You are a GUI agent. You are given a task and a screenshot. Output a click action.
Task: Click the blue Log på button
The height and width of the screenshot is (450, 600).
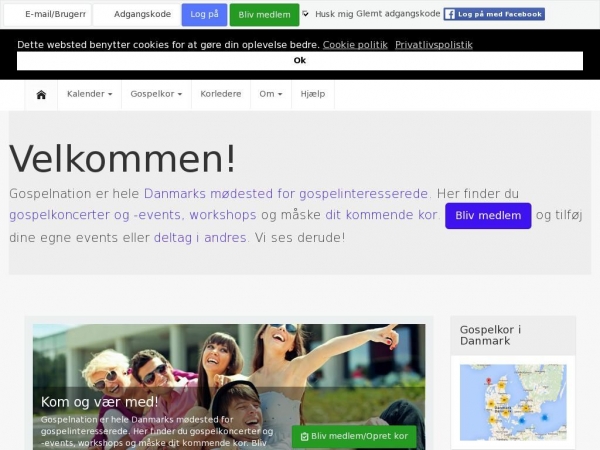[x=204, y=15]
